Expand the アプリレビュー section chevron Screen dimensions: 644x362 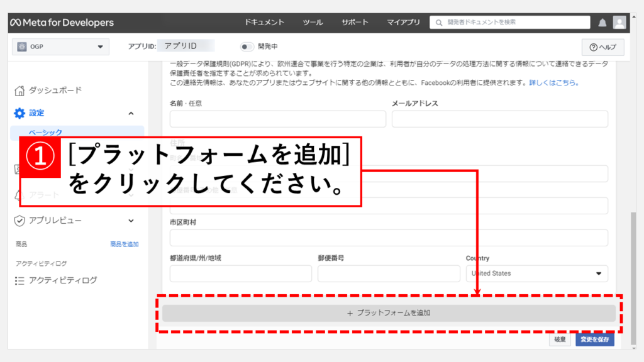point(131,221)
